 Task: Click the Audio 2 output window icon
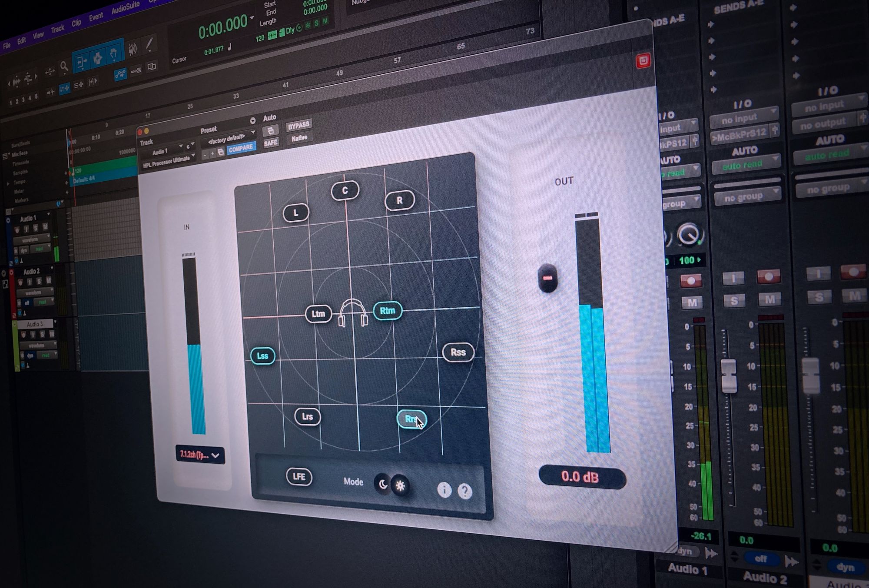coord(774,130)
